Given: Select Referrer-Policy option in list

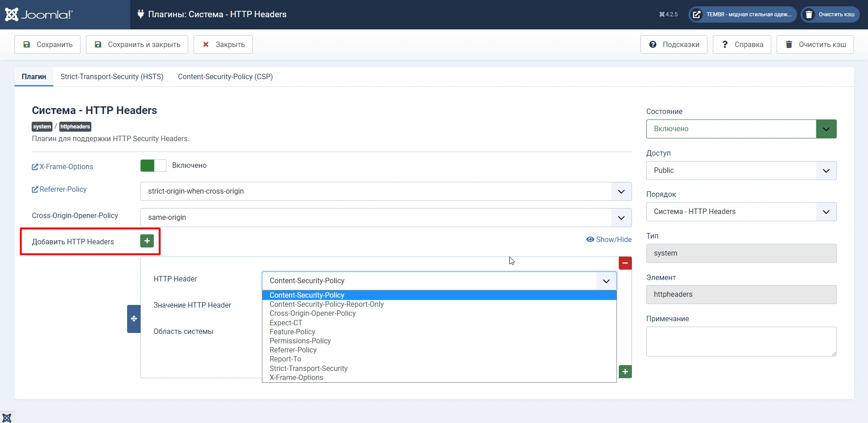Looking at the screenshot, I should [439, 350].
